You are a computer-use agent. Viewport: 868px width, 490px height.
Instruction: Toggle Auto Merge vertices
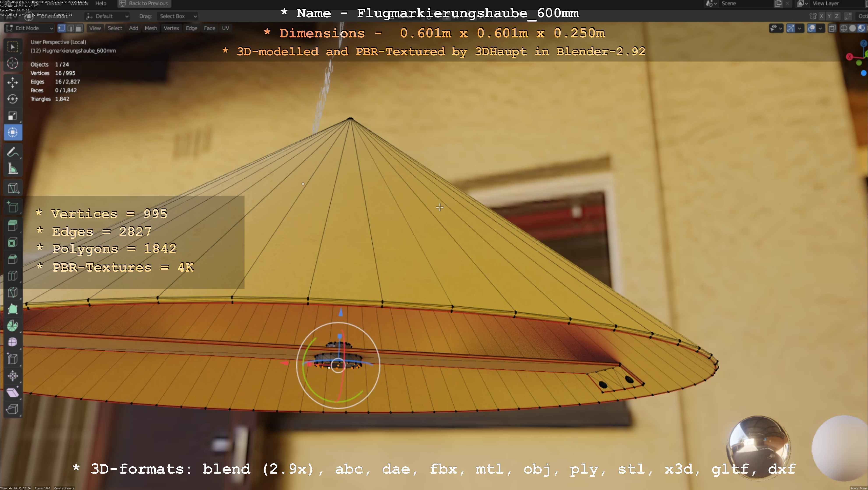point(849,16)
